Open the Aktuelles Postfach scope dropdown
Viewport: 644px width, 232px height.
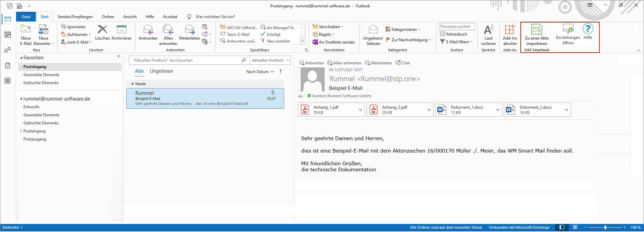coord(270,60)
